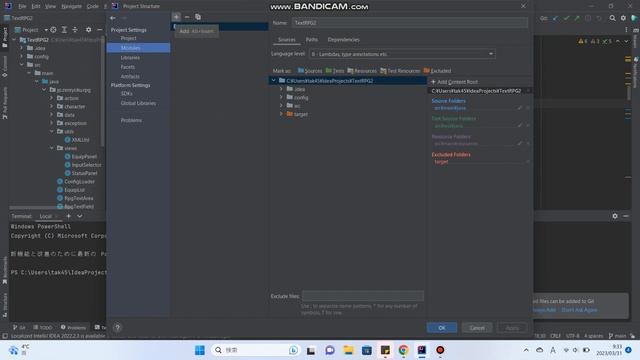Click Git push arrow icon
This screenshot has width=640, height=360.
click(577, 18)
